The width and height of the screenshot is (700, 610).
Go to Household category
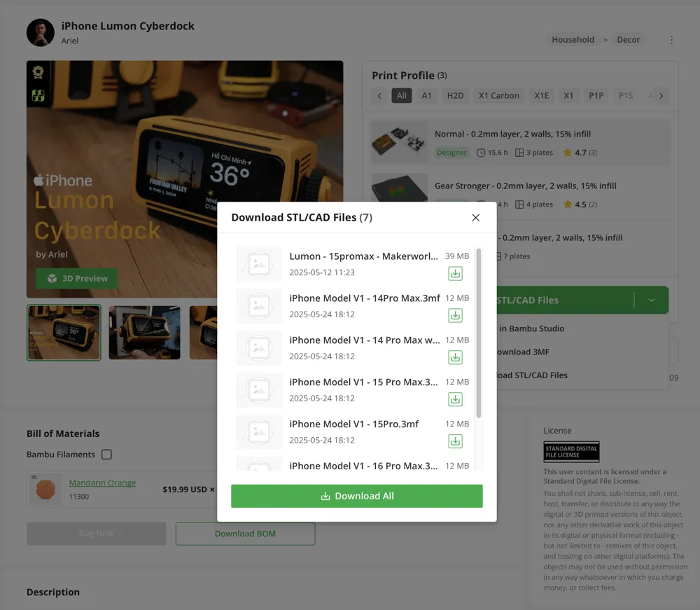click(573, 40)
